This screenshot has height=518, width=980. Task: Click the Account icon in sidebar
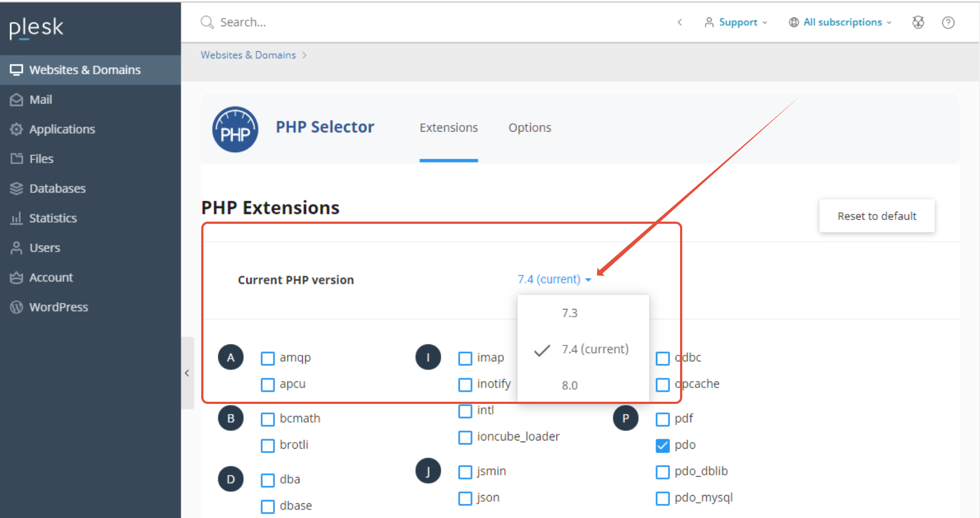click(x=16, y=277)
